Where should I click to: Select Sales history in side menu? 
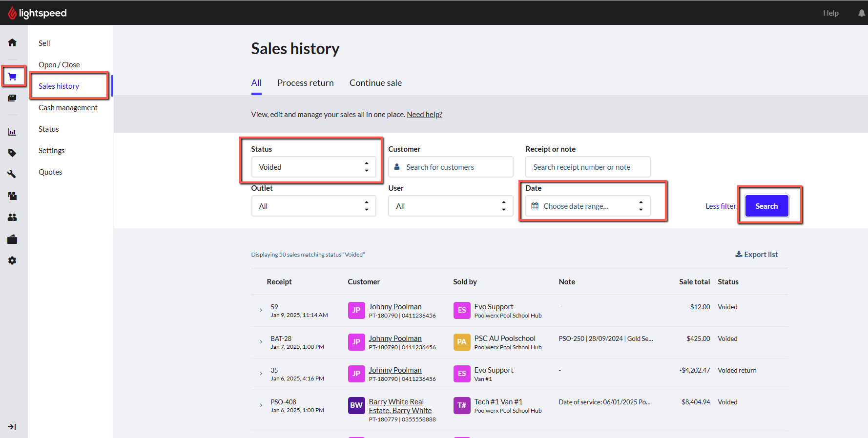(59, 86)
